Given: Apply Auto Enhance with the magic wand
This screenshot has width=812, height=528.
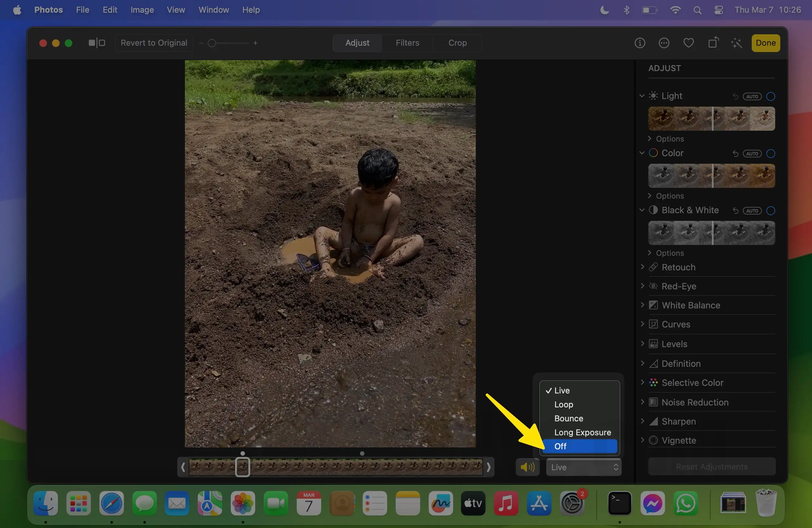Looking at the screenshot, I should tap(737, 43).
